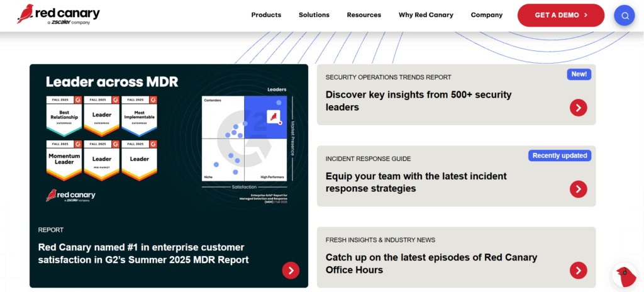Click Red Canary logo inside report image

coord(70,195)
